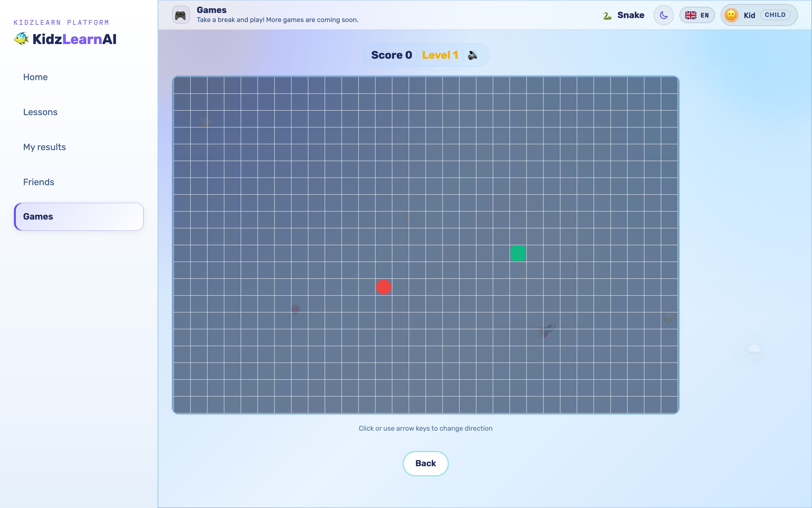Click the CHILD role badge
Screen dimensions: 812x508
[x=775, y=15]
